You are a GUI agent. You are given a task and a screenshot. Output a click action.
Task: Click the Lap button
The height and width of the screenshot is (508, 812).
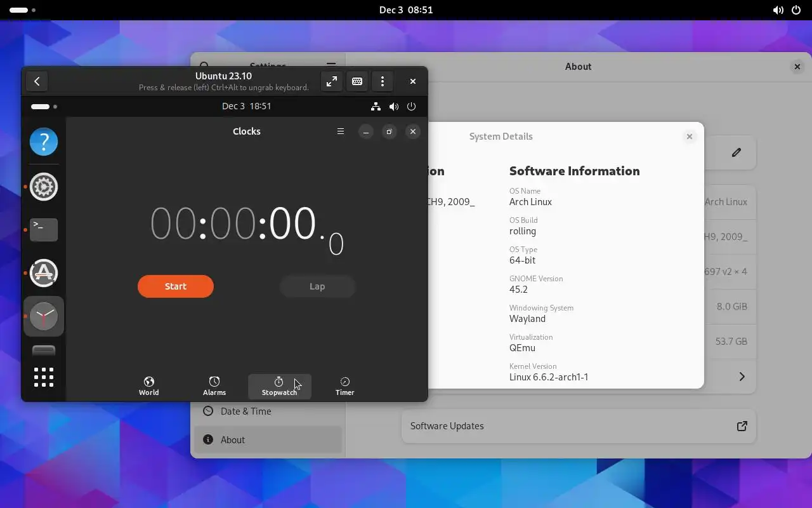pos(317,286)
